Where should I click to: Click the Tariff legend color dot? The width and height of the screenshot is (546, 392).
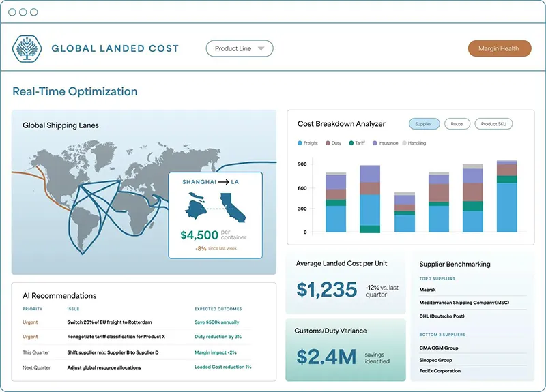[x=351, y=143]
